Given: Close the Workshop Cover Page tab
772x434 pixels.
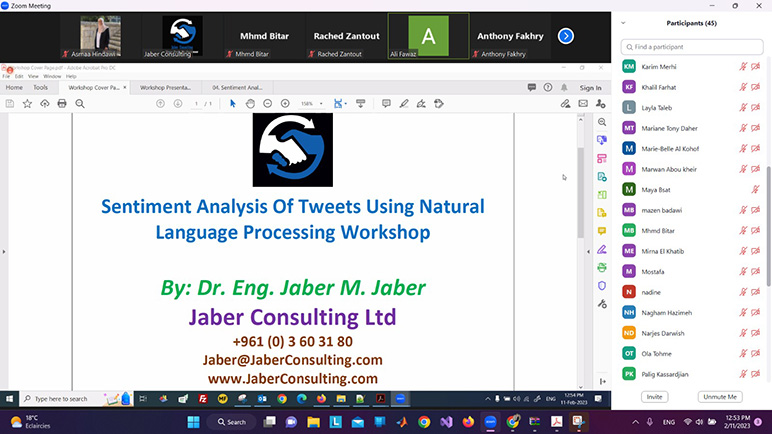Looking at the screenshot, I should point(125,87).
